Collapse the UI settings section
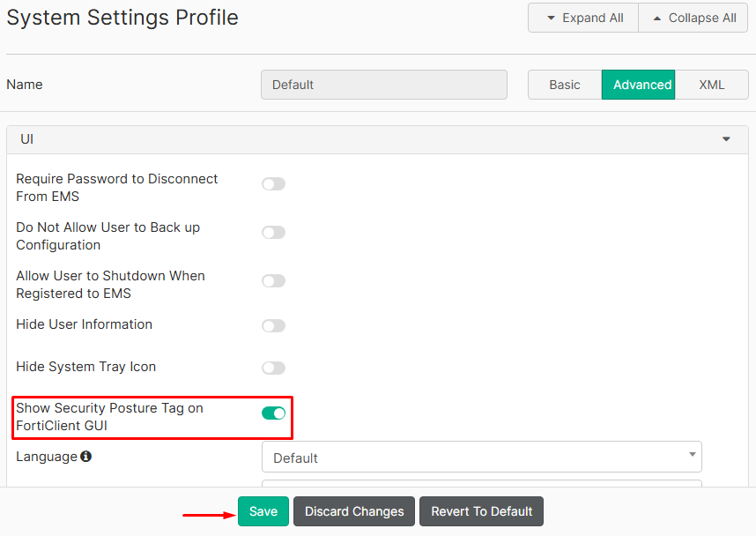 pos(726,138)
